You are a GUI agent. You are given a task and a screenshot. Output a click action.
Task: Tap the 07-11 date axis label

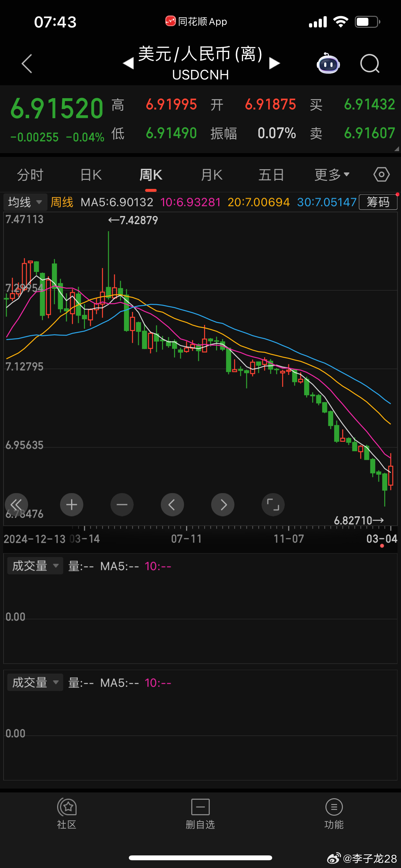186,539
